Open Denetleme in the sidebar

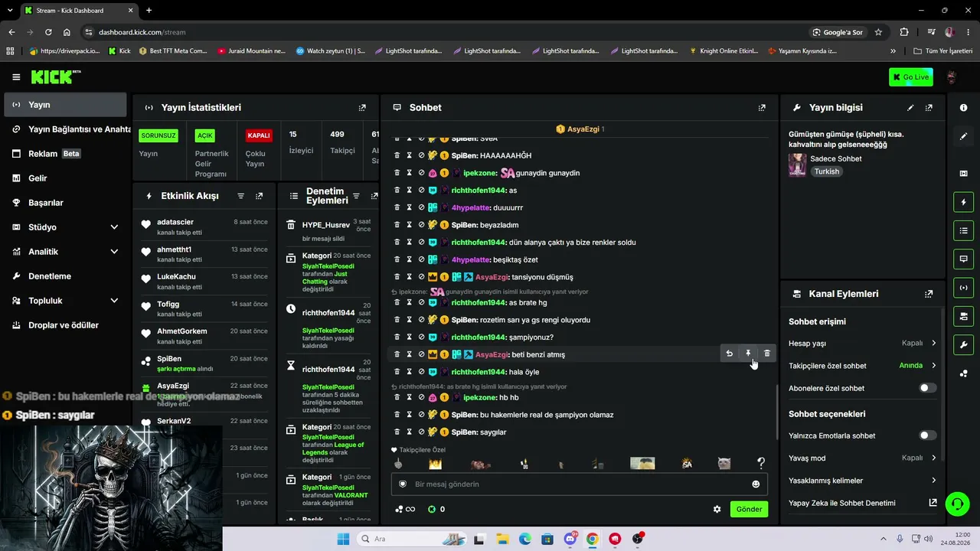click(65, 276)
